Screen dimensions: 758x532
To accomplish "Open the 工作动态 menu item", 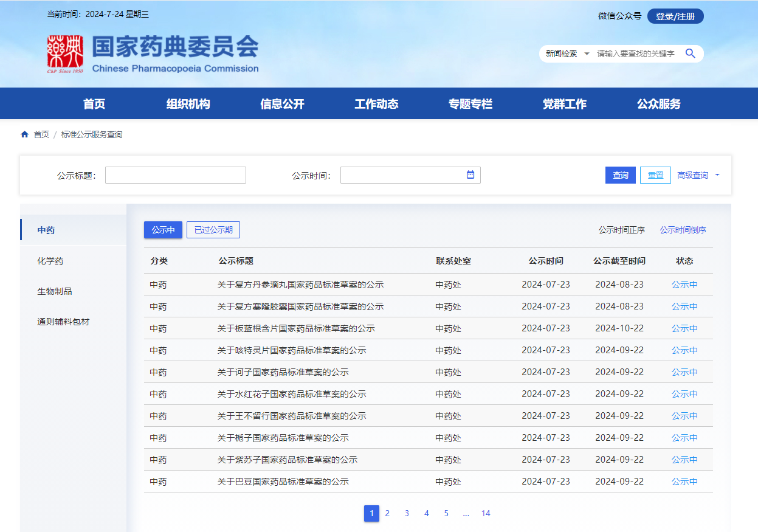I will (376, 103).
